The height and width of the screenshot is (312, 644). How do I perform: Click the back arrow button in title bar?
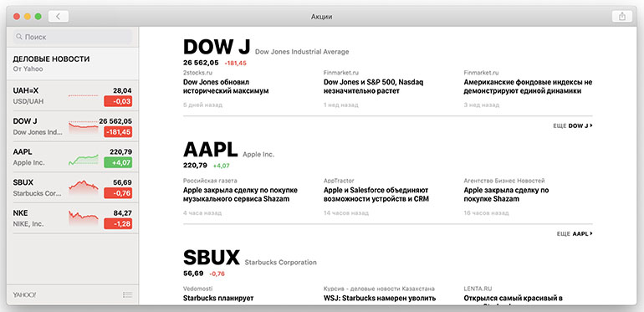tap(59, 17)
